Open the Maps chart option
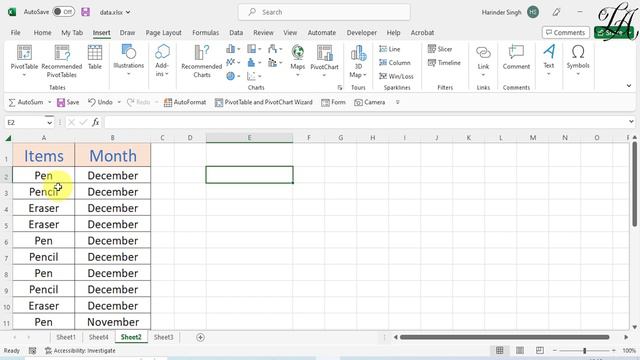 point(298,60)
